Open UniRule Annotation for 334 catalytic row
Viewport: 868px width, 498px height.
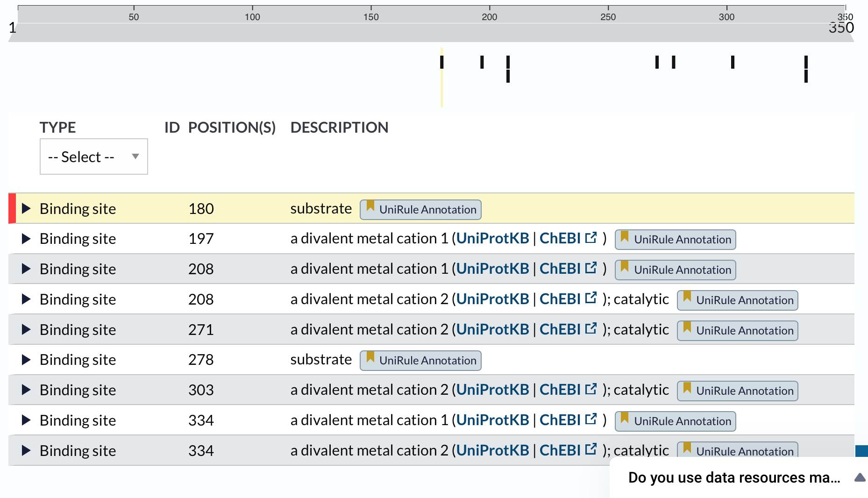pos(738,450)
